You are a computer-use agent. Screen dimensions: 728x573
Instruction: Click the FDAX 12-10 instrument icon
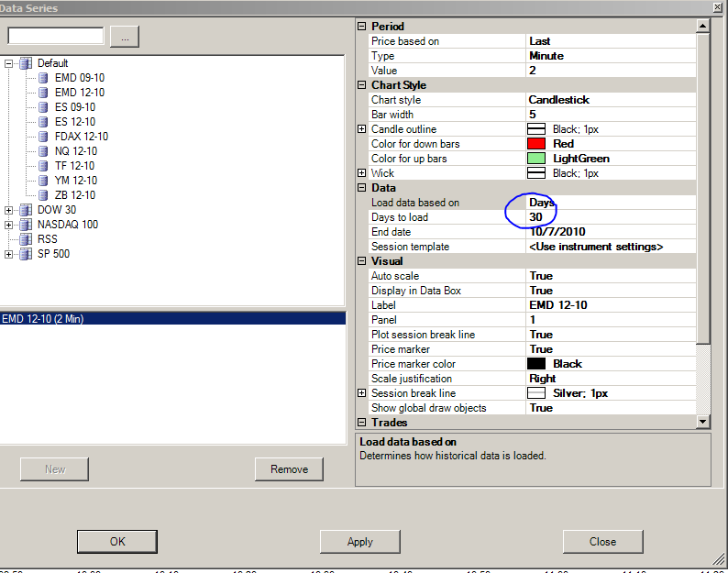tap(43, 137)
